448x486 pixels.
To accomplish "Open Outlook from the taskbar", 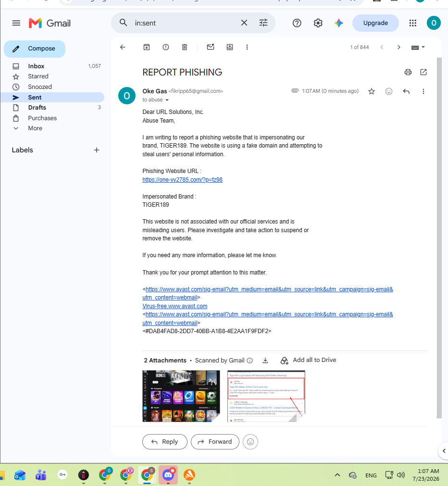I will (x=20, y=475).
